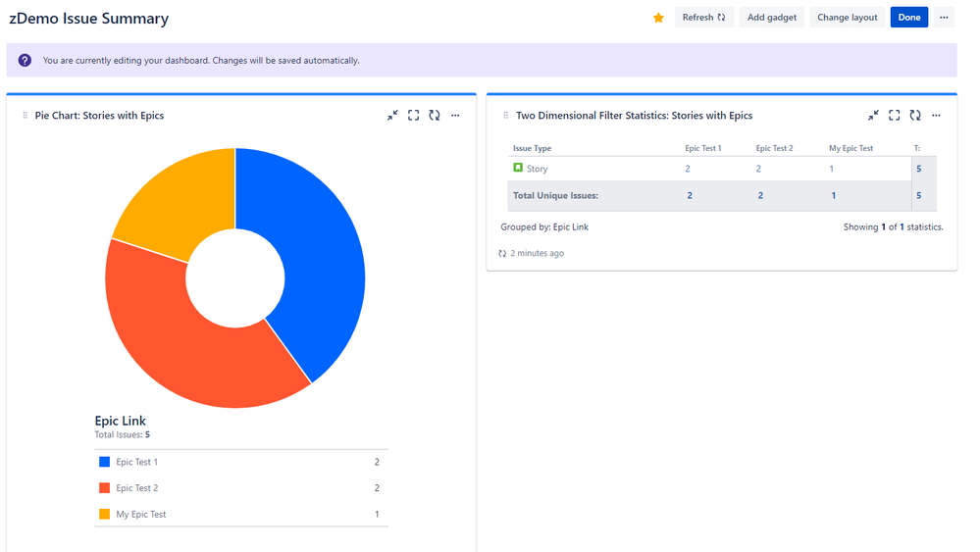Minimize the Two Dimensional Filter Statistics gadget

coord(873,116)
